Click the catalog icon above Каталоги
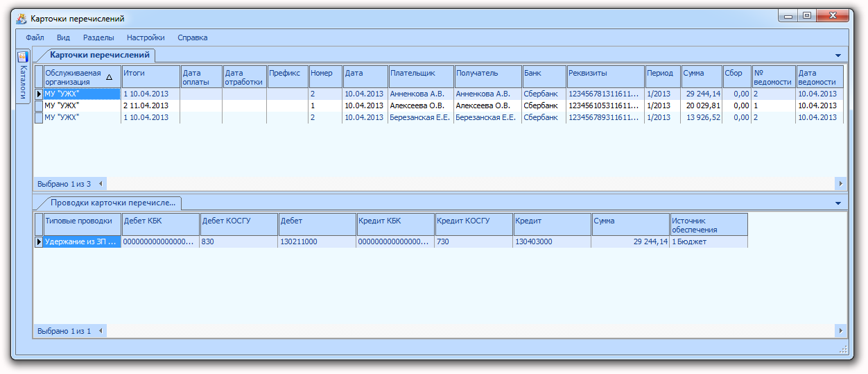868x374 pixels. [x=23, y=56]
